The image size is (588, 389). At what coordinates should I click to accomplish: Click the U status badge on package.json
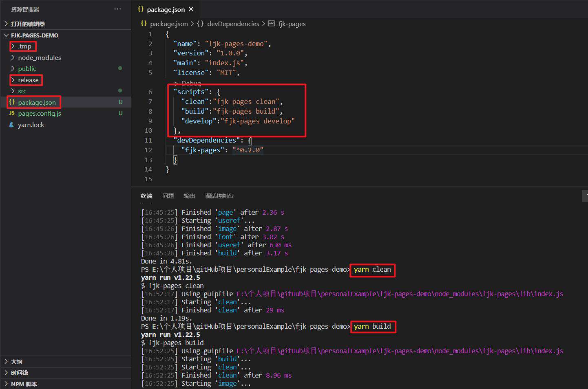[120, 102]
